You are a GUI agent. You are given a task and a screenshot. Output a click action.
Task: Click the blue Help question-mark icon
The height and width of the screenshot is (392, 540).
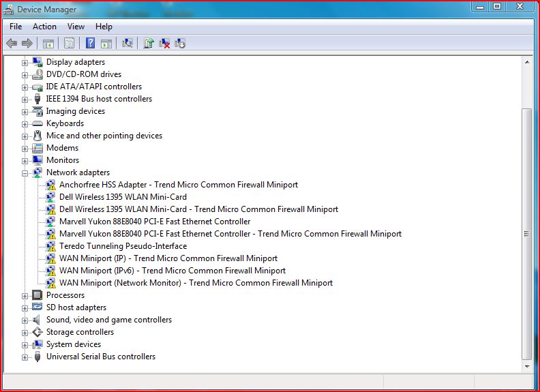click(x=90, y=43)
